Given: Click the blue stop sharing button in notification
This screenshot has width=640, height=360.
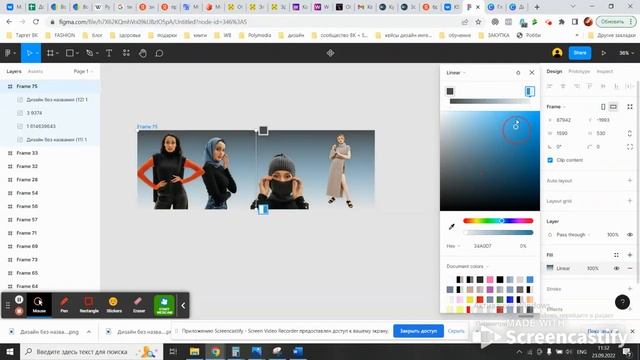Looking at the screenshot, I should coord(418,331).
